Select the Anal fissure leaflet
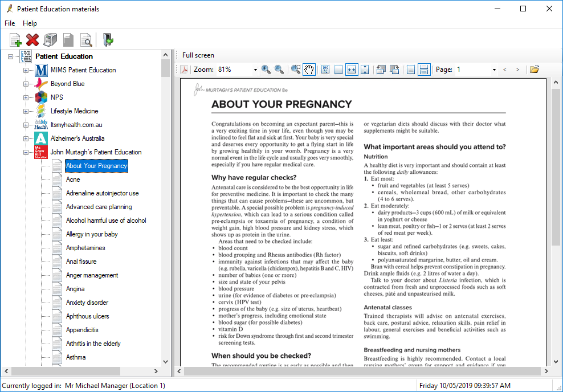563x392 pixels. [x=81, y=262]
